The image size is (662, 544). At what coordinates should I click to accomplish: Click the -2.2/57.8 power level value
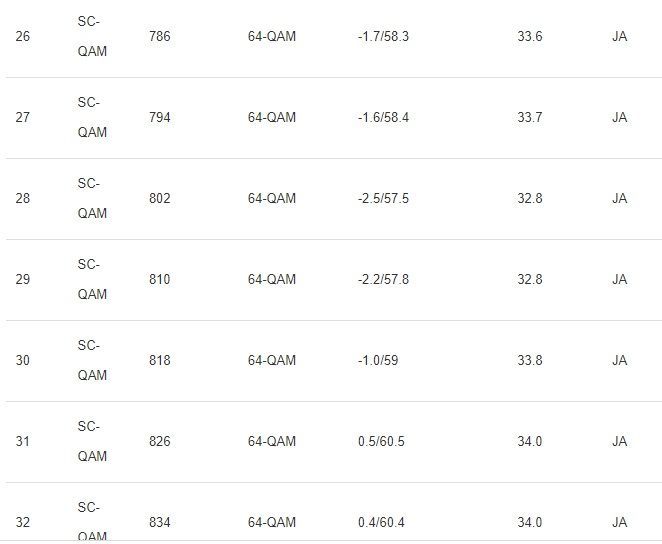coord(383,280)
